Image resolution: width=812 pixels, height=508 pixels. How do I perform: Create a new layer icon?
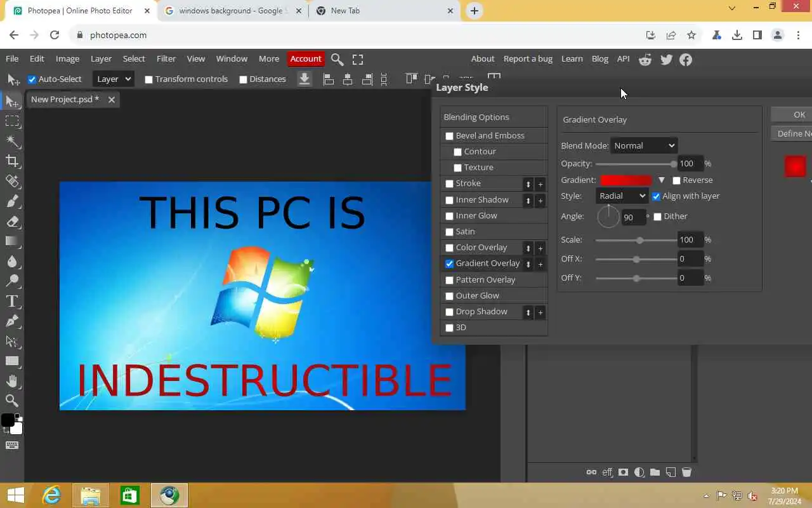tap(671, 472)
